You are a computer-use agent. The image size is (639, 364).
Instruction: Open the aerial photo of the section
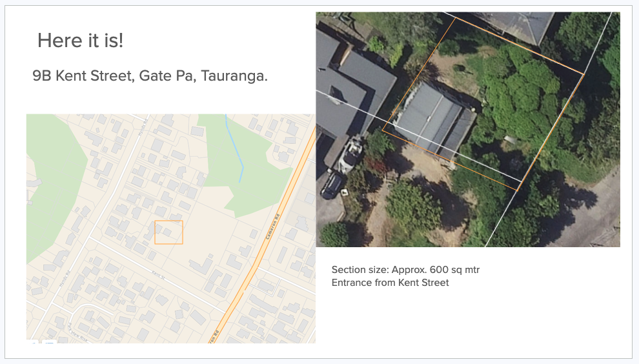coord(468,129)
